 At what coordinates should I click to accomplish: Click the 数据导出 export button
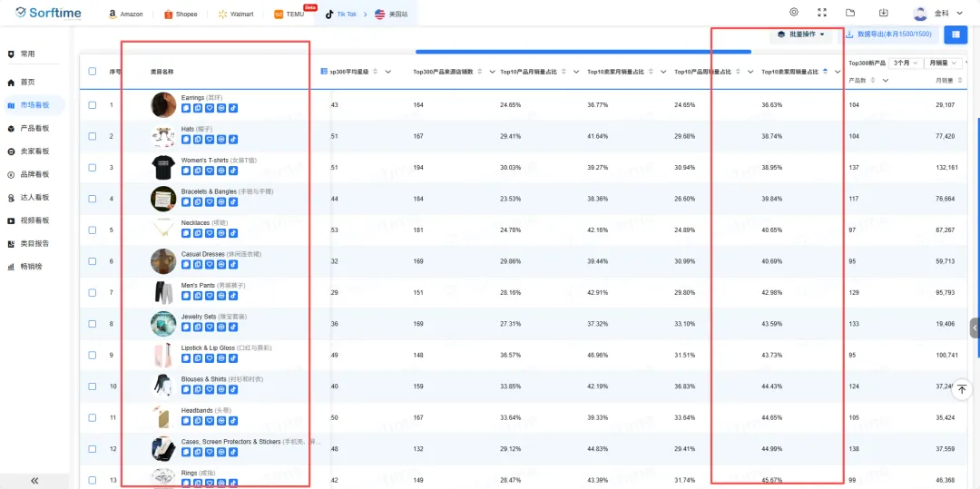tap(888, 34)
